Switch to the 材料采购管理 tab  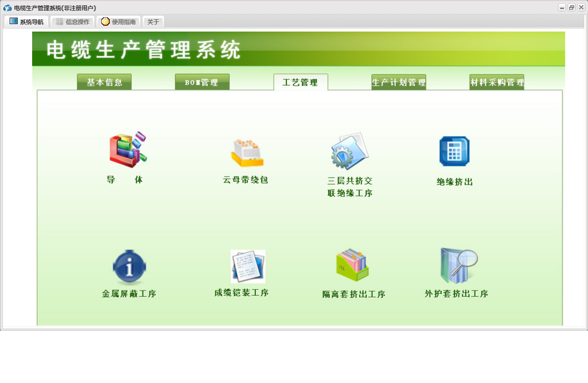(497, 82)
